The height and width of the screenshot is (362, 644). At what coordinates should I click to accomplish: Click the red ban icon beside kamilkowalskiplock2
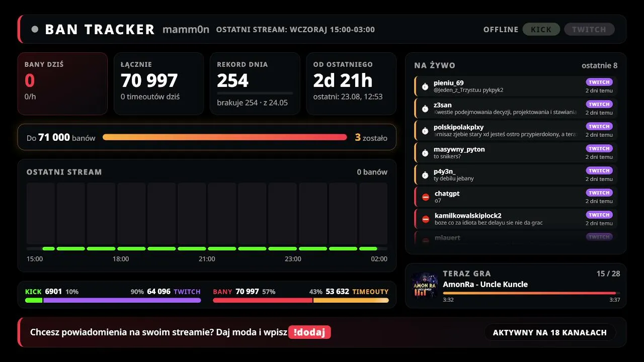(426, 219)
